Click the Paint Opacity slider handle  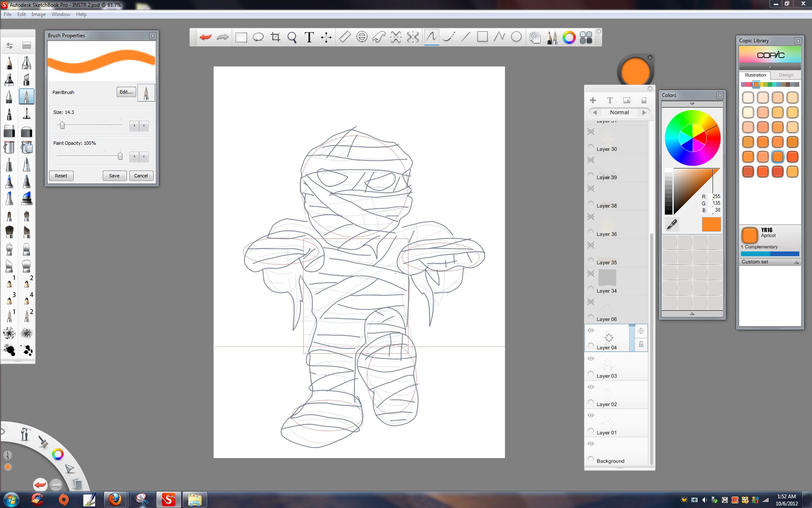coord(120,156)
